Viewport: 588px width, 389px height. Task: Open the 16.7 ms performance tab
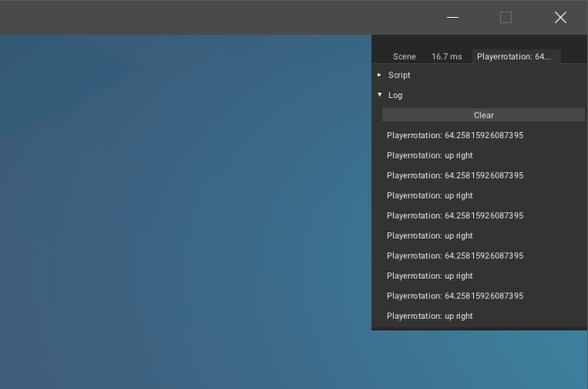pyautogui.click(x=447, y=56)
